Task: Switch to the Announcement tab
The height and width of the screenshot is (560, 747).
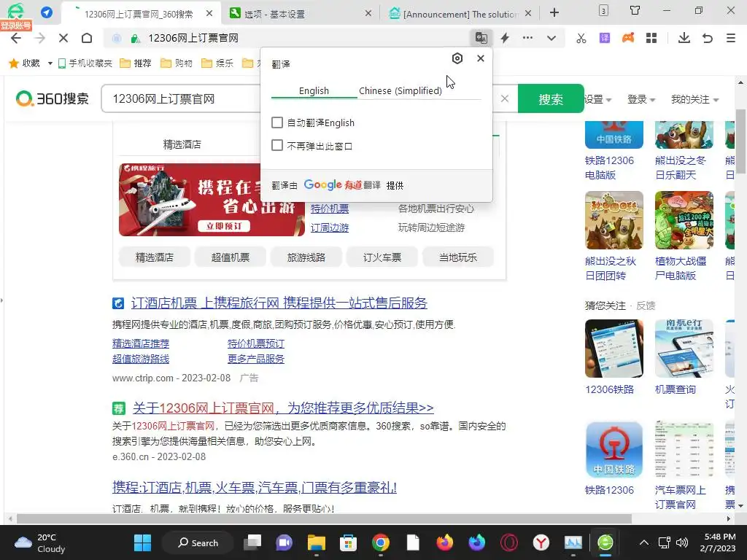Action: tap(460, 14)
